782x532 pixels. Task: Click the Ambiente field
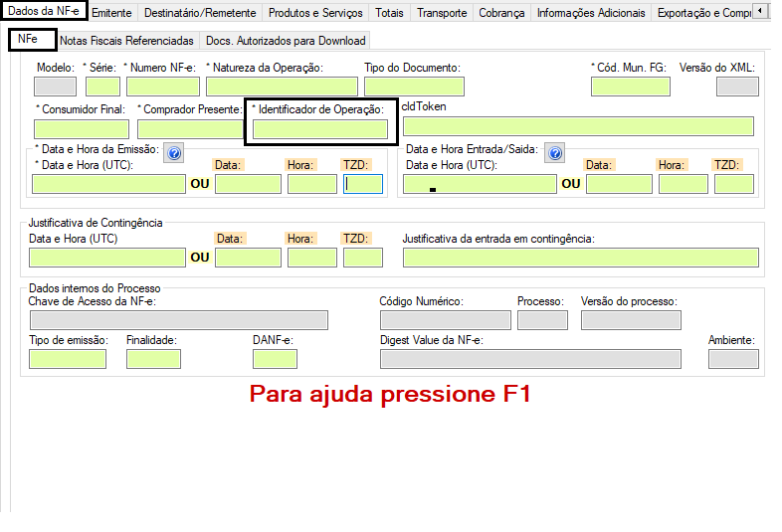point(733,360)
